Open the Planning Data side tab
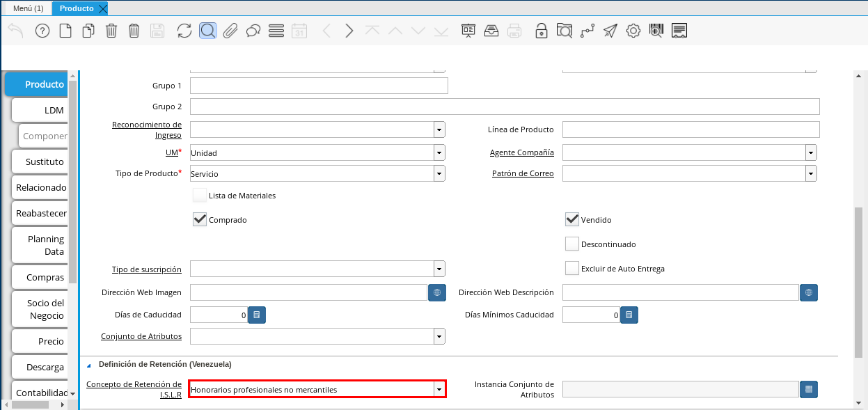The height and width of the screenshot is (410, 868). tap(40, 245)
